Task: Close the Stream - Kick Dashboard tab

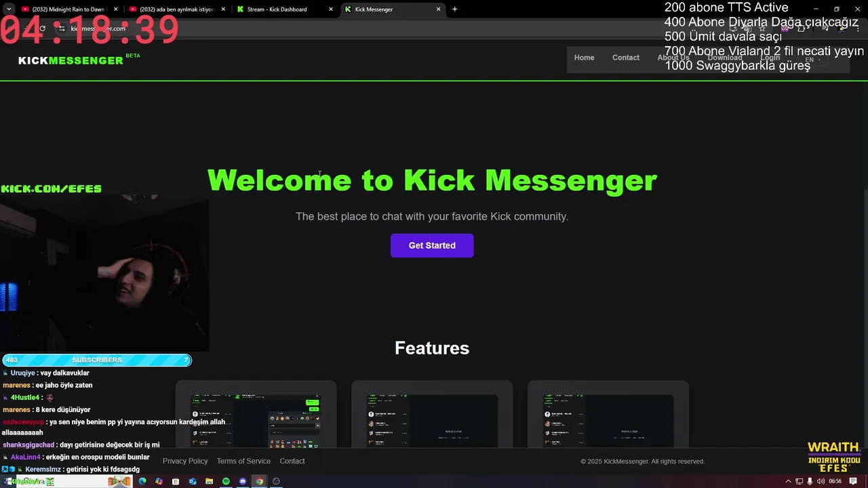Action: pyautogui.click(x=331, y=9)
